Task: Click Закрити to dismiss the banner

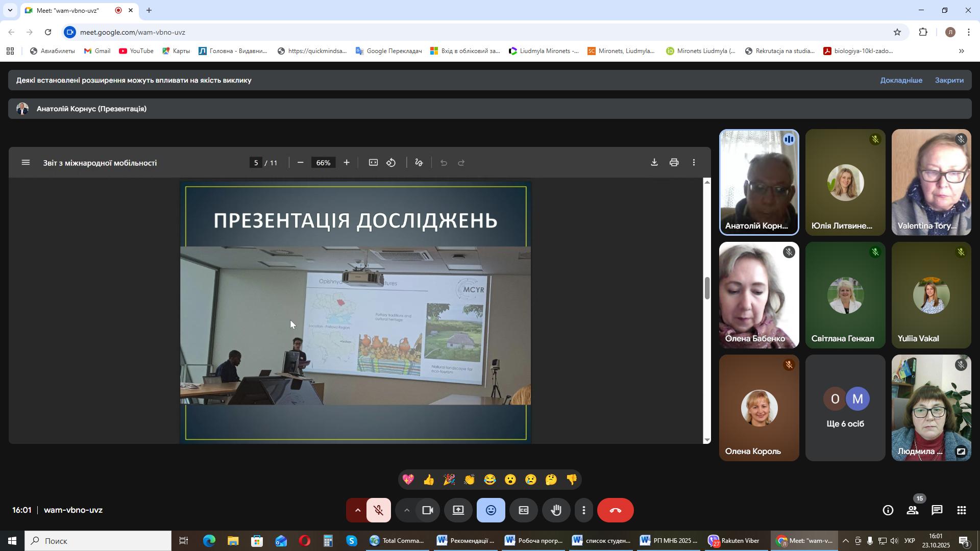Action: tap(949, 80)
